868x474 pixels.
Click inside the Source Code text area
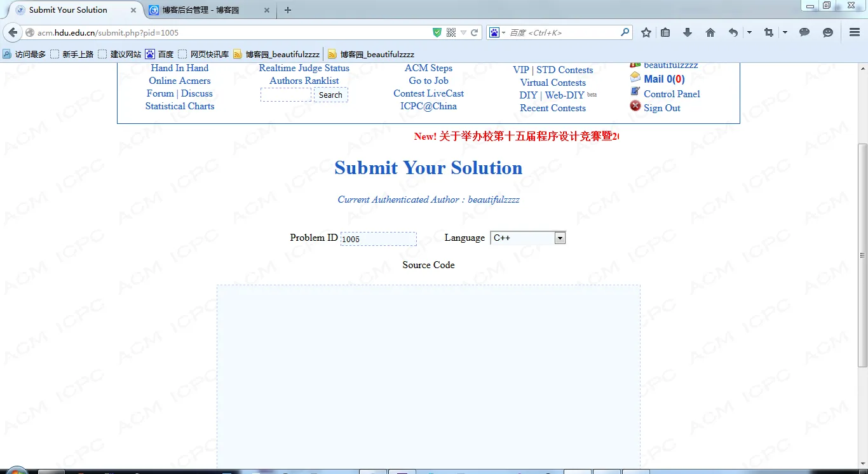[x=428, y=378]
